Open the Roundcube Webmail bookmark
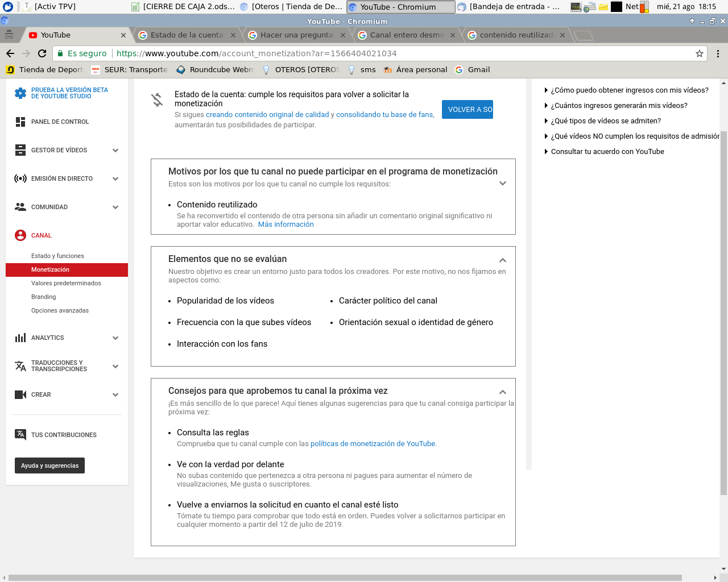The image size is (728, 582). coord(214,70)
